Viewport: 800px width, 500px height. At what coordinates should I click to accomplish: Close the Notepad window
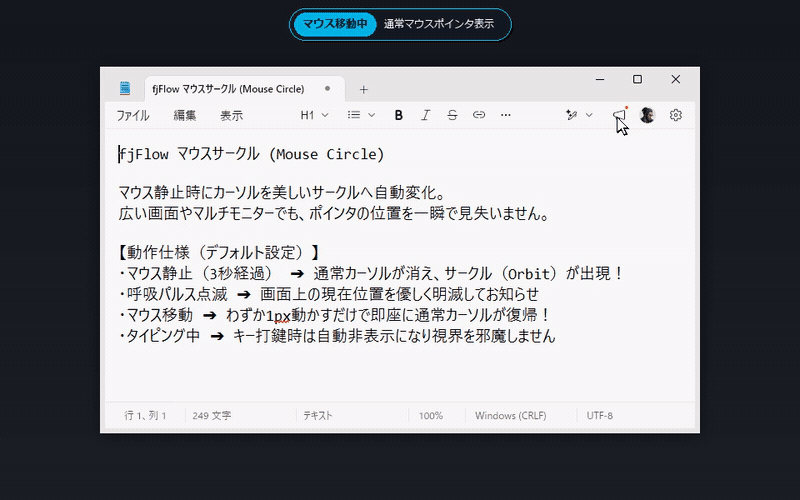pos(676,80)
